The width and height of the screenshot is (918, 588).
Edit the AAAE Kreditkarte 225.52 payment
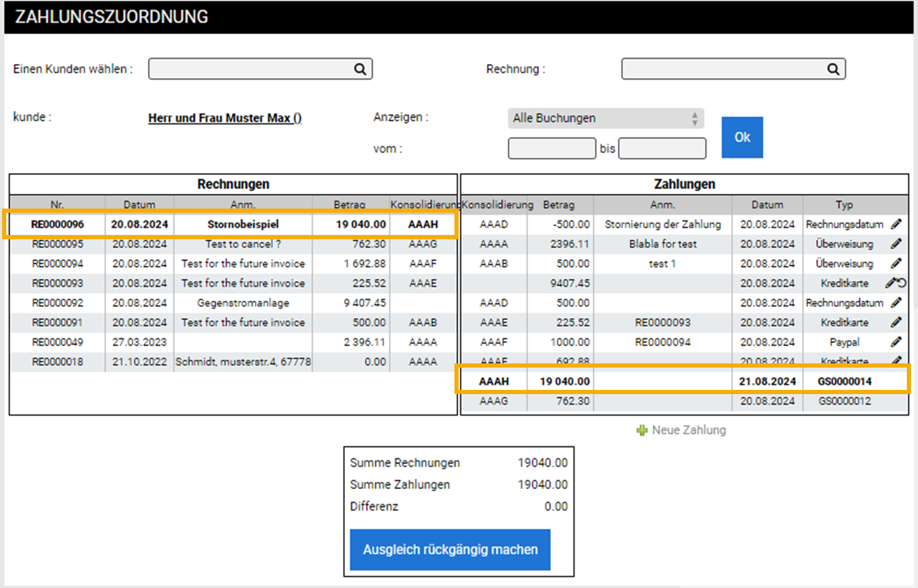[896, 322]
